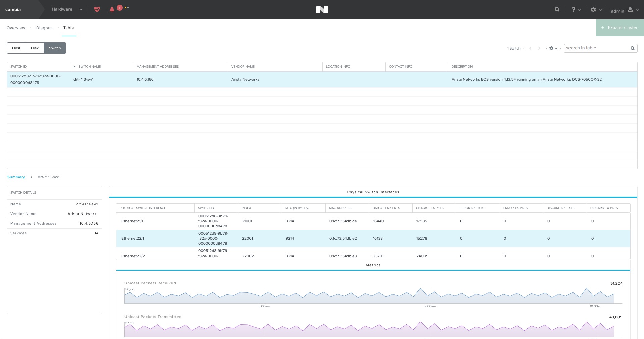Switch to the Diagram tab
Viewport: 644px width, 339px height.
click(44, 28)
